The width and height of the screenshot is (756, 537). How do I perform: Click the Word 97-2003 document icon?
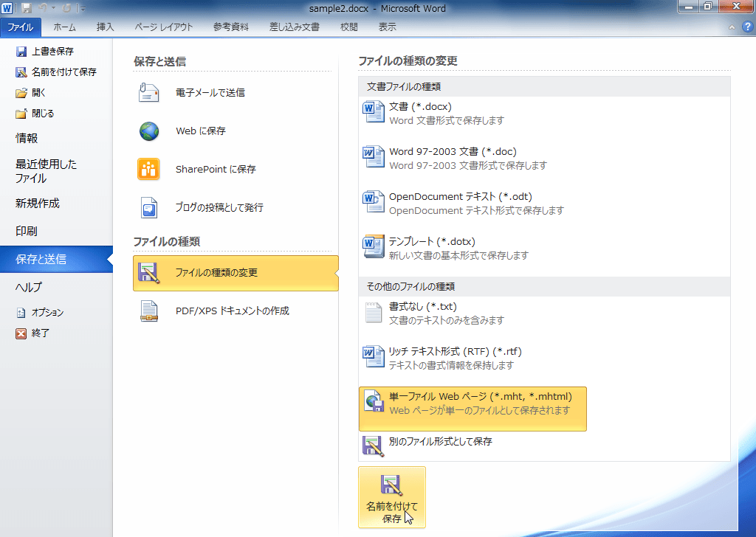pyautogui.click(x=373, y=156)
